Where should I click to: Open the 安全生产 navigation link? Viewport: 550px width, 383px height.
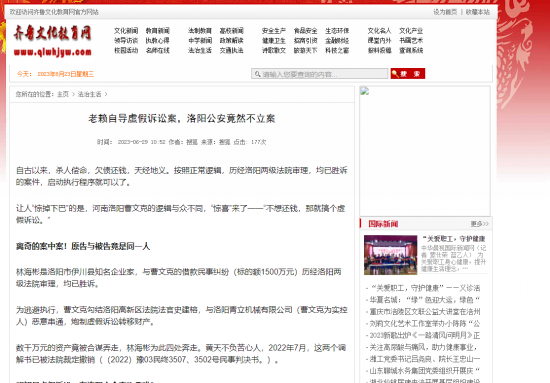coord(274,31)
